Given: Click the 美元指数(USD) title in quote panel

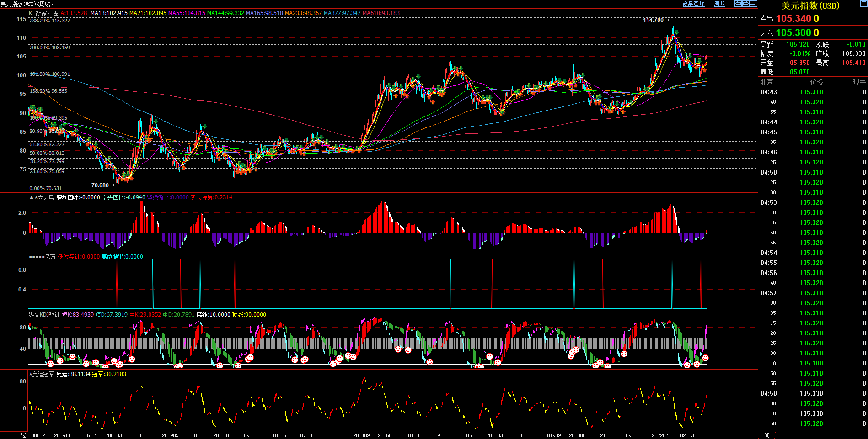Looking at the screenshot, I should [810, 5].
